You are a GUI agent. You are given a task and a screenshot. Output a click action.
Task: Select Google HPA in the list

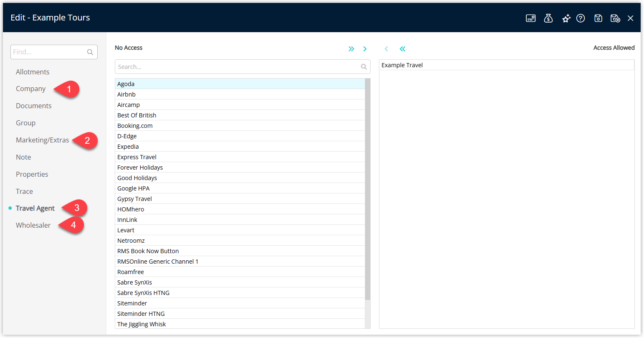[x=240, y=188]
